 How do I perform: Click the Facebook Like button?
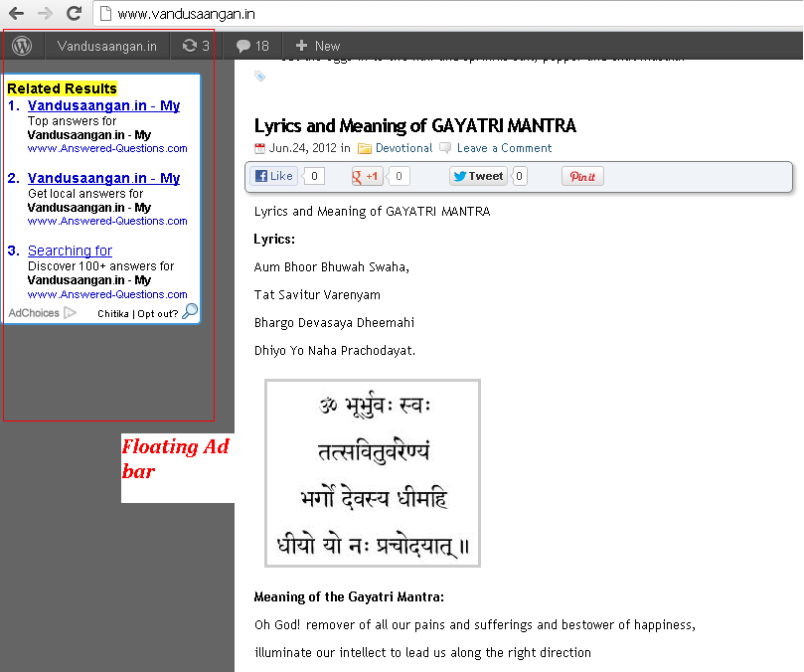pos(274,177)
